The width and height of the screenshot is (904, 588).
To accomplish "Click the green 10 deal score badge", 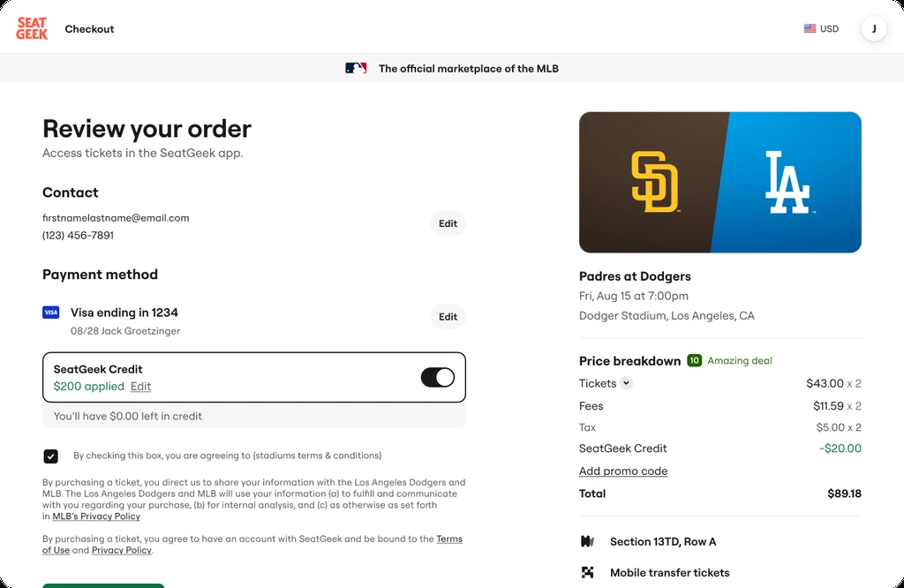I will [x=694, y=361].
